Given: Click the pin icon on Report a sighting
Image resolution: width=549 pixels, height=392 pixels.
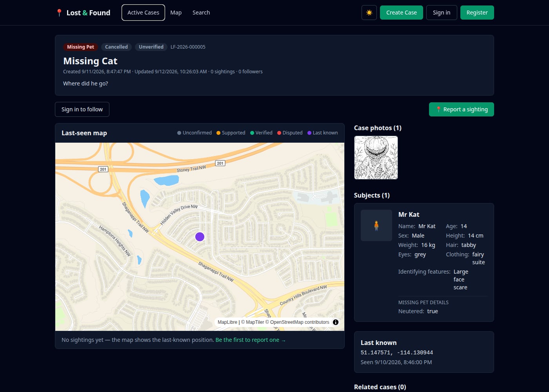Looking at the screenshot, I should pos(438,109).
